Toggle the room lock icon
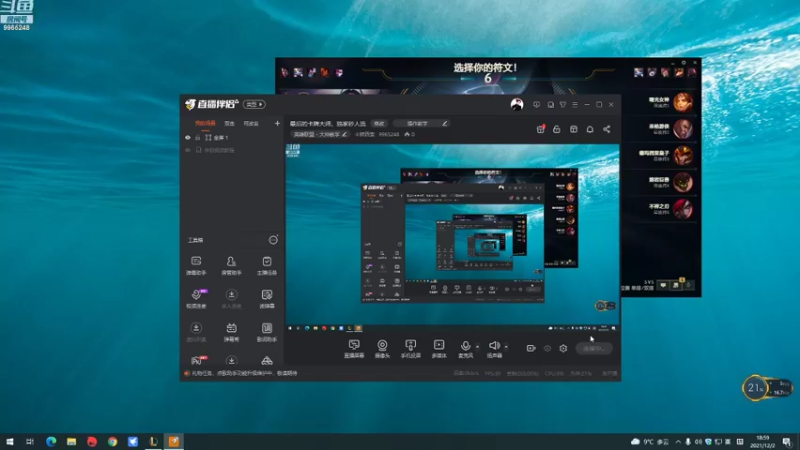The width and height of the screenshot is (800, 450). [557, 129]
